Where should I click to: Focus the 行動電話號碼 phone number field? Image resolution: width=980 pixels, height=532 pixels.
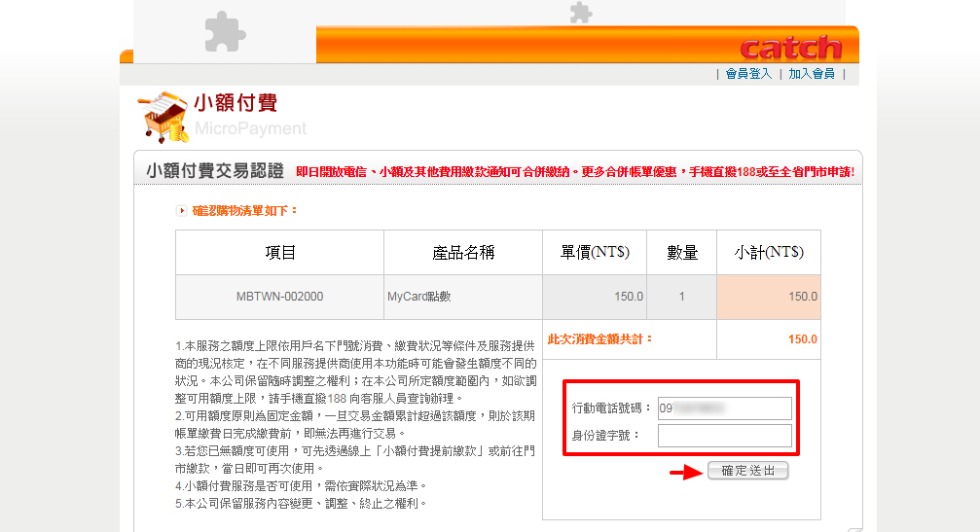(x=724, y=408)
